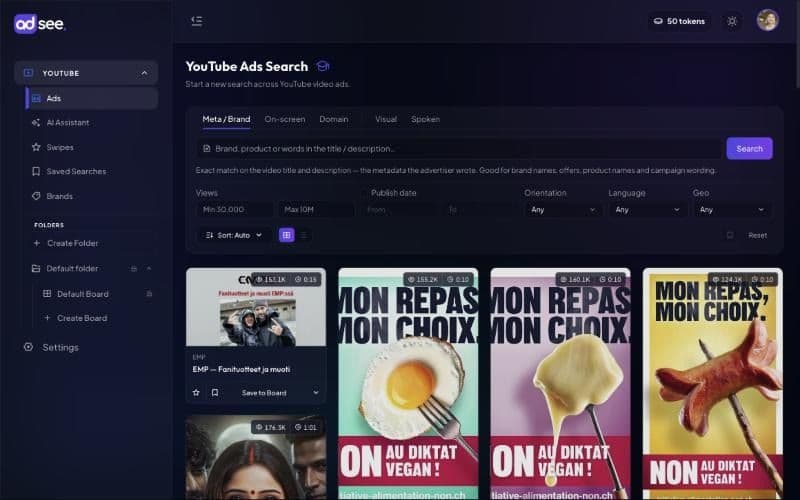This screenshot has height=500, width=800.
Task: Click the Views Max 10M field
Action: [316, 210]
